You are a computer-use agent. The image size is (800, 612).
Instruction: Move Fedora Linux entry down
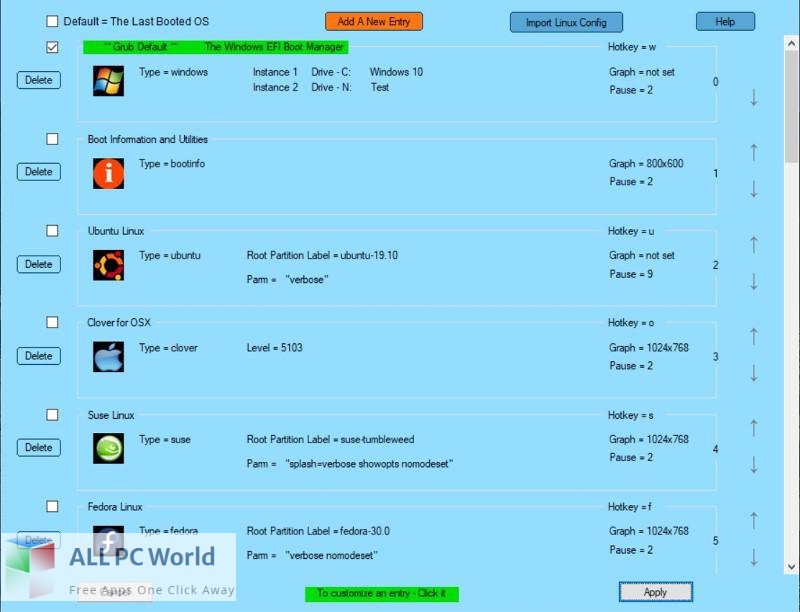pos(754,557)
